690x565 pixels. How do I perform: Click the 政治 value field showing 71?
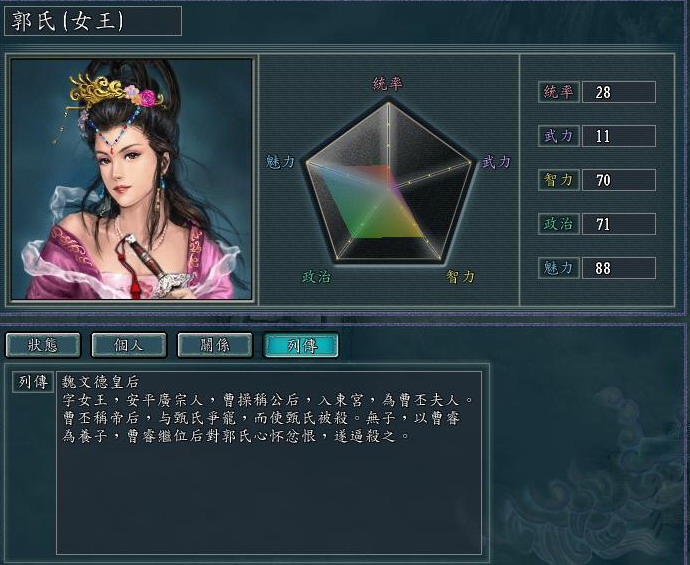click(619, 224)
